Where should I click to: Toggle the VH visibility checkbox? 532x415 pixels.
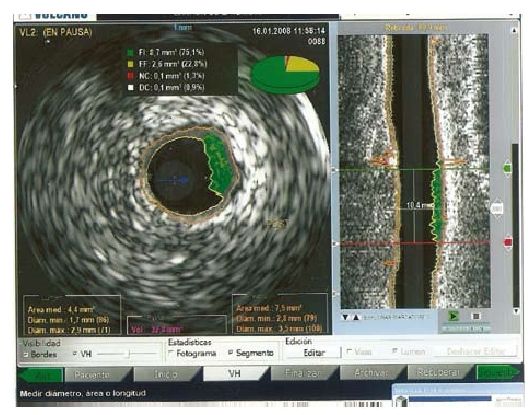coord(75,354)
